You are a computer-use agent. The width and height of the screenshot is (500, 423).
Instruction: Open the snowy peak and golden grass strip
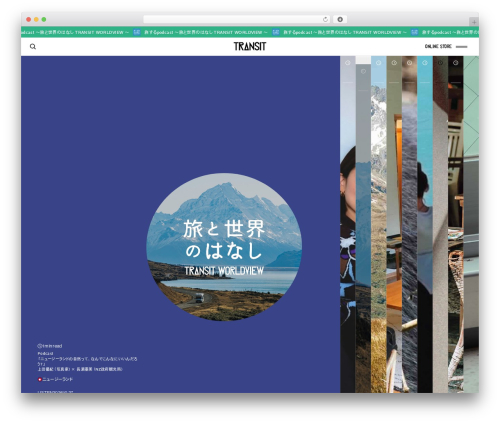point(379,224)
